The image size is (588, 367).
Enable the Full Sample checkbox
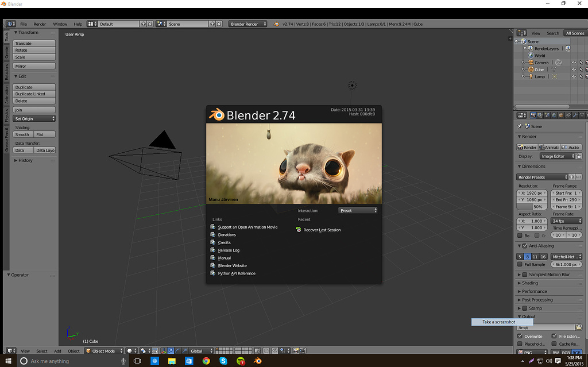coord(520,264)
